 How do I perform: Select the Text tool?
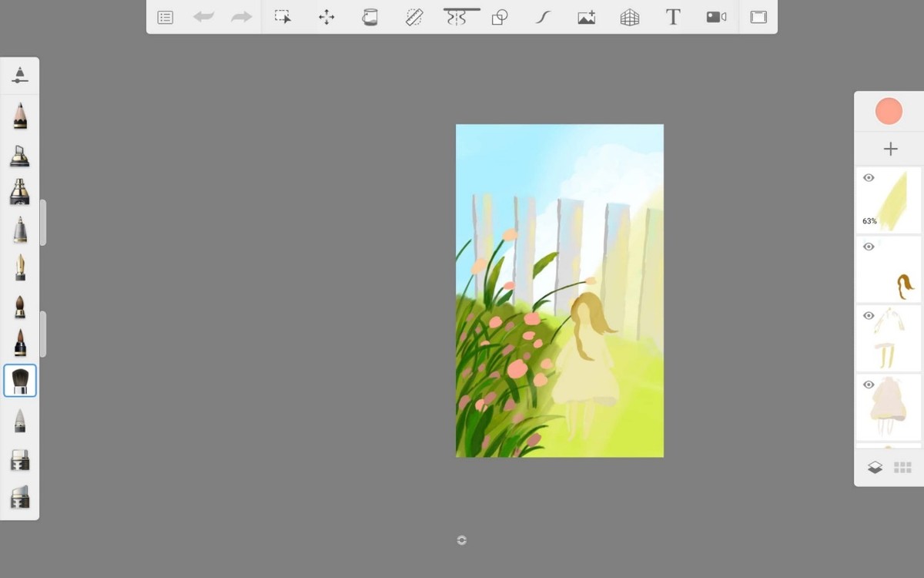click(672, 17)
